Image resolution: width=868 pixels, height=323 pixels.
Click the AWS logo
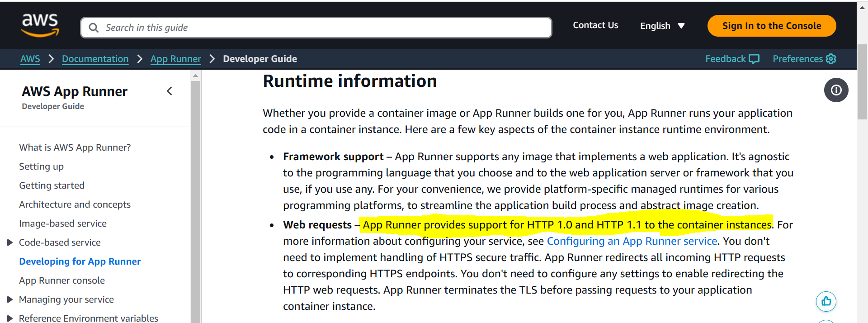(40, 24)
